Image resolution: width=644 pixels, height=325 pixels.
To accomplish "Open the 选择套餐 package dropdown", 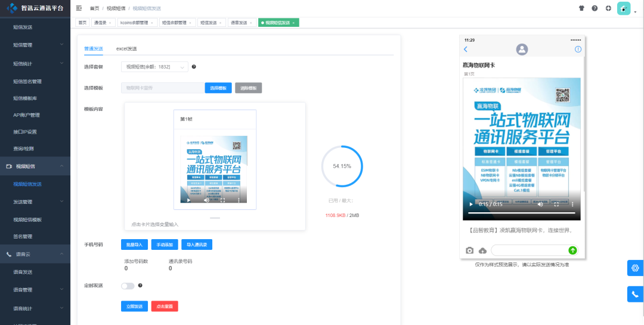I will [154, 67].
